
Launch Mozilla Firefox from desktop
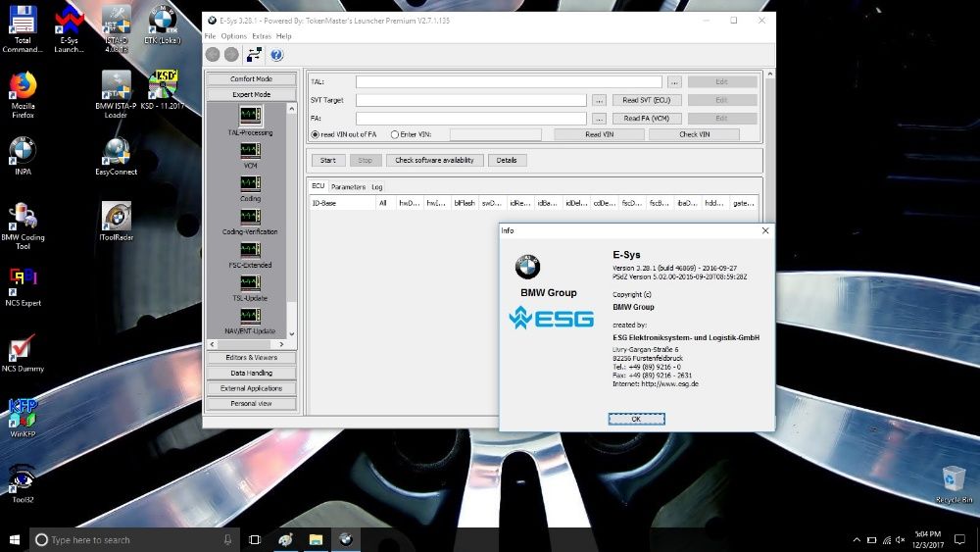click(x=23, y=94)
